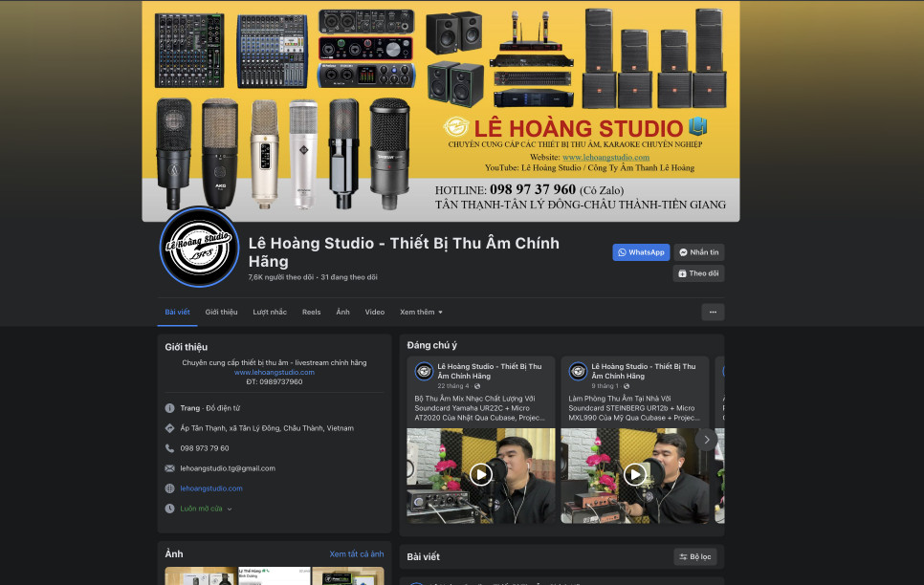
Task: Open the Lượt nhắc tab
Action: coord(270,313)
